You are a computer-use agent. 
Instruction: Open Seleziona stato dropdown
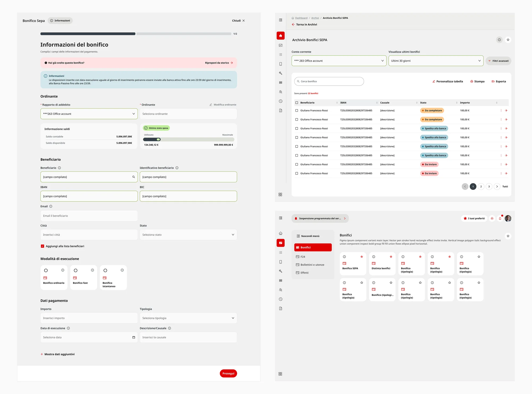(188, 235)
